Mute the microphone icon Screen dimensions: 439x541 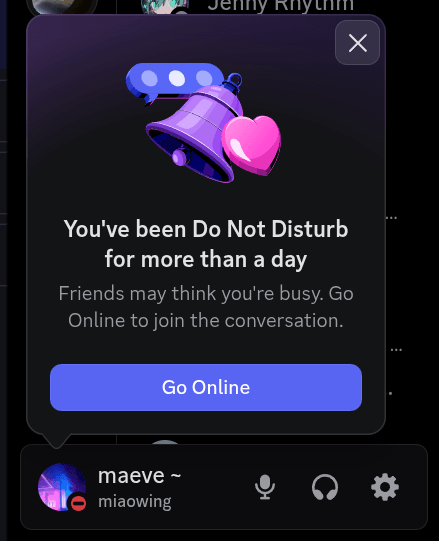point(265,487)
